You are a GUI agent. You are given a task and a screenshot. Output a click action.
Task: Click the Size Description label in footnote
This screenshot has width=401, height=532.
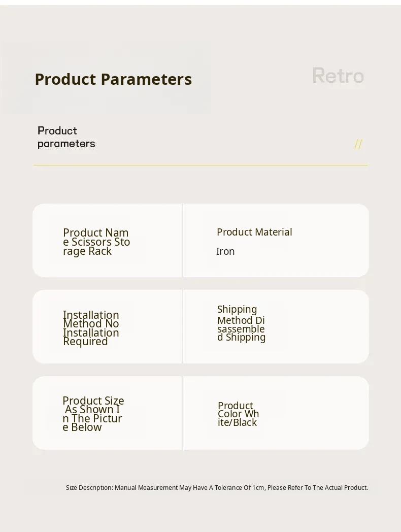pyautogui.click(x=89, y=488)
